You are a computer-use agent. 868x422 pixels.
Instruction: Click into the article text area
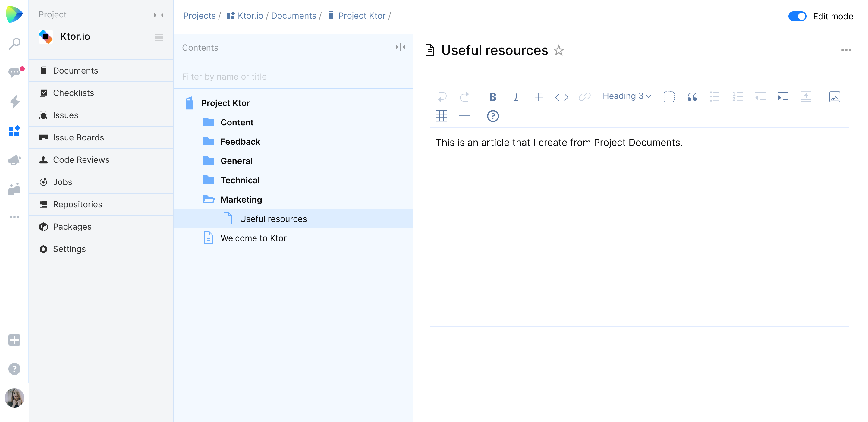coord(639,227)
